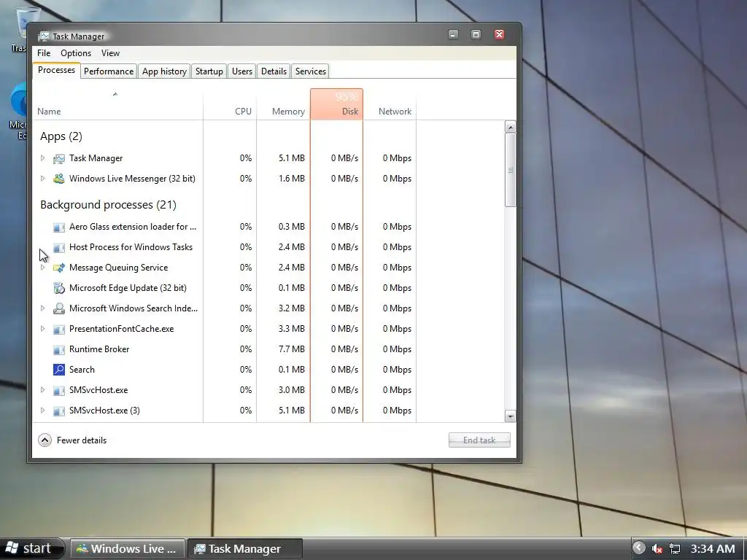
Task: Sort by the Disk column header
Action: point(337,104)
